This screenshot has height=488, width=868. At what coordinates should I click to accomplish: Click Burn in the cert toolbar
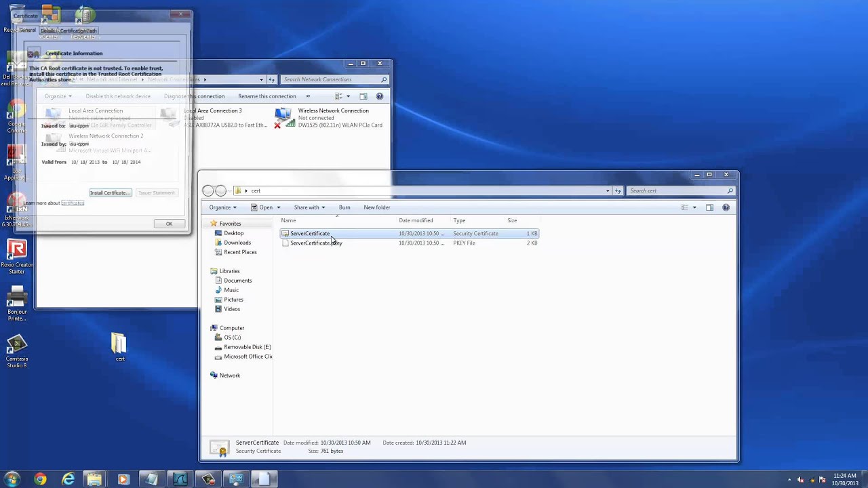pyautogui.click(x=344, y=207)
